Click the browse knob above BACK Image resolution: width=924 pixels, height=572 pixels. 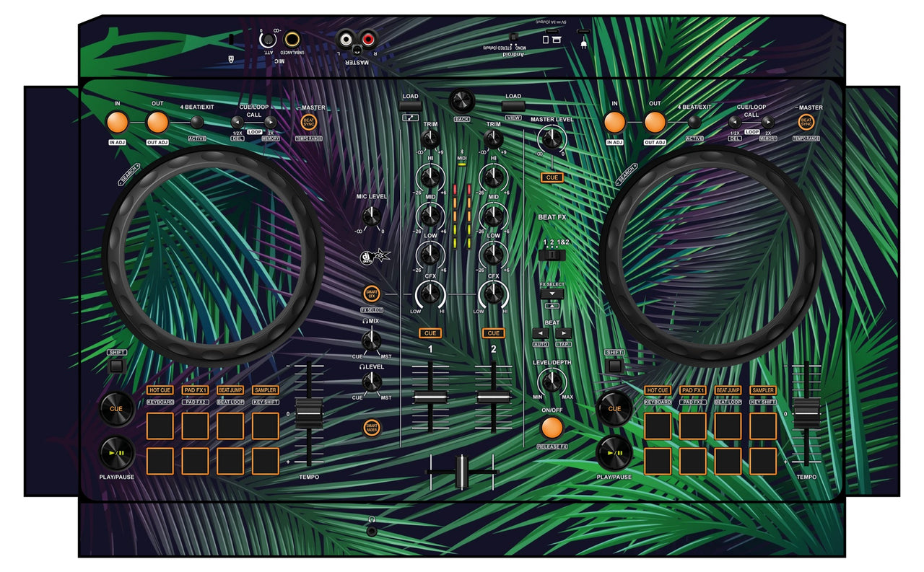tap(462, 101)
